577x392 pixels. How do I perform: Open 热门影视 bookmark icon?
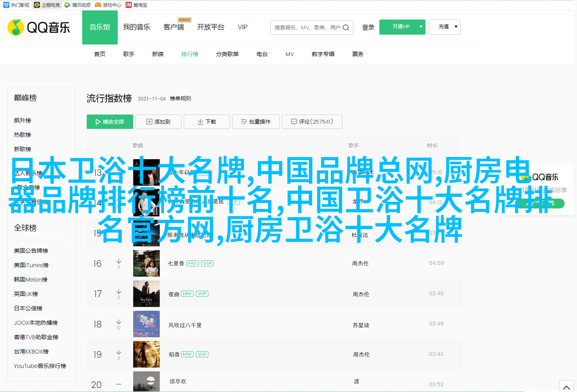click(6, 5)
